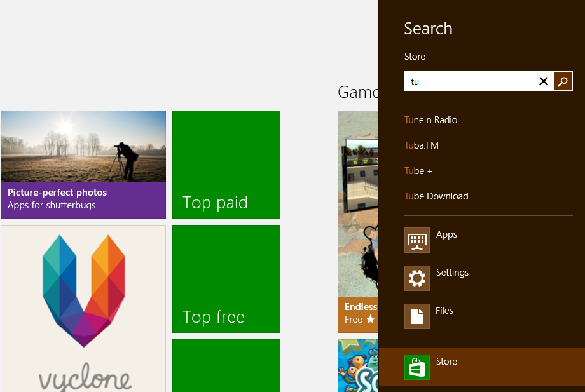Click the Settings gear icon
The width and height of the screenshot is (585, 392).
(x=417, y=278)
